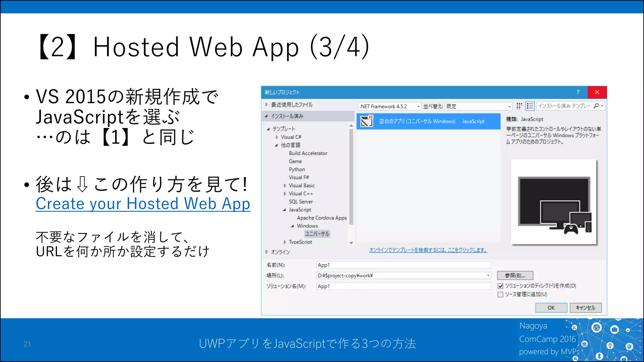
Task: Click the template preview image
Action: pos(554,202)
